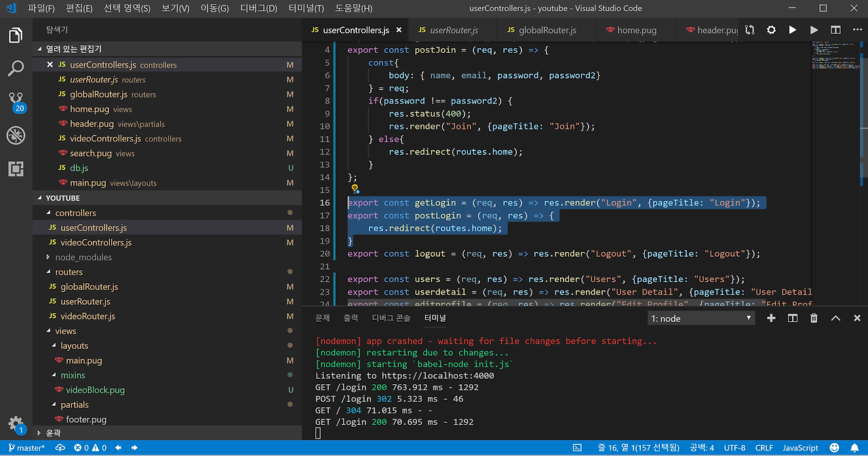Delete the terminal with trash icon
Screen dimensions: 868x456
814,318
